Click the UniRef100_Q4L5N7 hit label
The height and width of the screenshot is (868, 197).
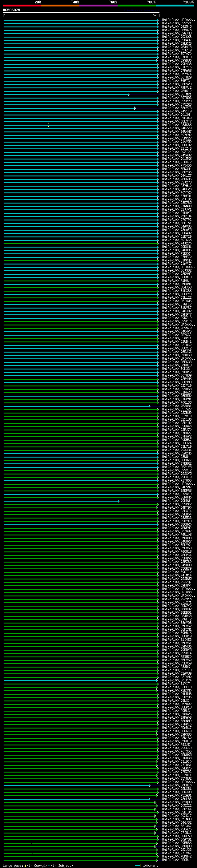[176, 487]
